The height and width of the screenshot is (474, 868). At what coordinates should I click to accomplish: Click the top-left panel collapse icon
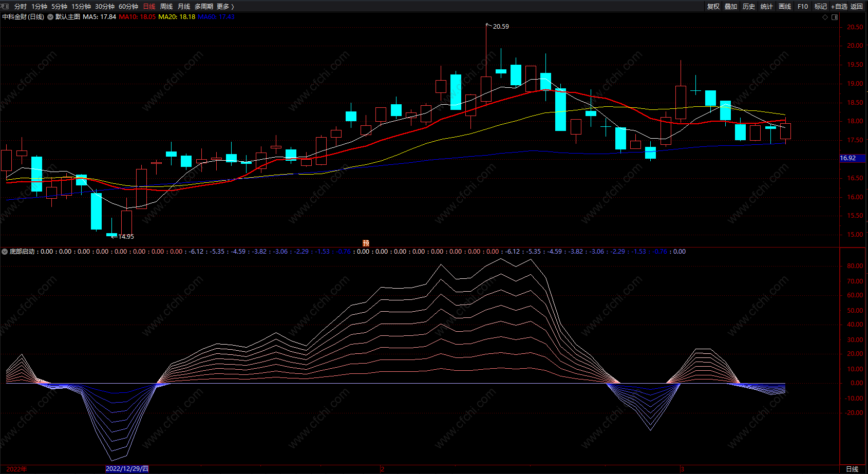[5, 6]
